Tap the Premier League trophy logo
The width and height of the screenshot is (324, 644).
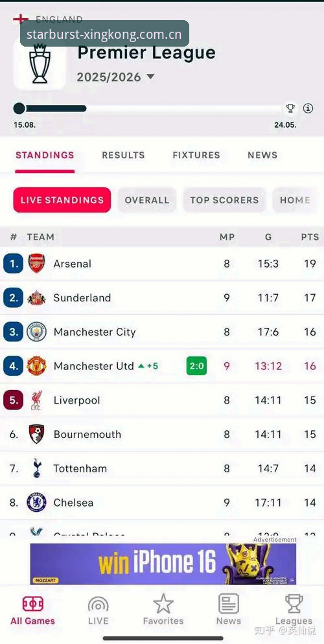(x=40, y=65)
